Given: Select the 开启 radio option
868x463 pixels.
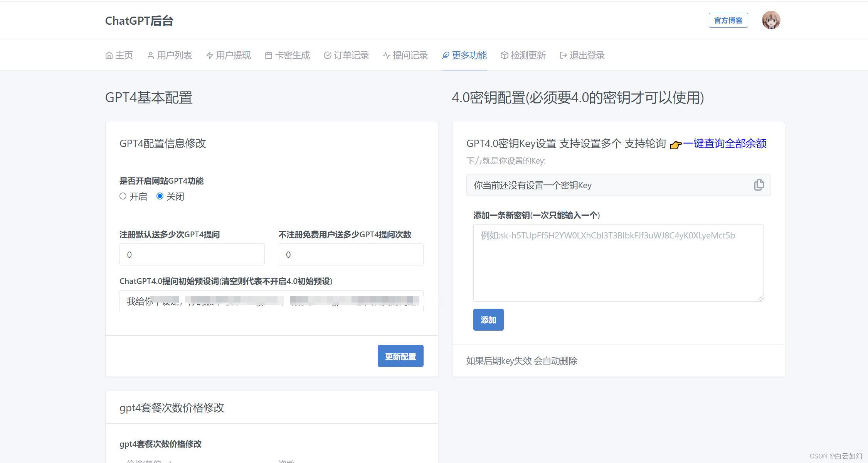Looking at the screenshot, I should tap(123, 196).
